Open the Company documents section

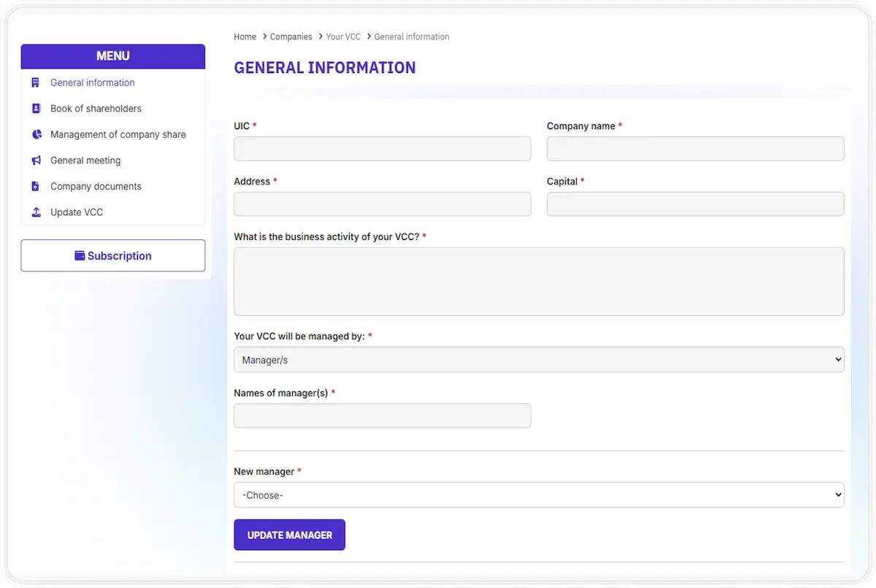(96, 186)
